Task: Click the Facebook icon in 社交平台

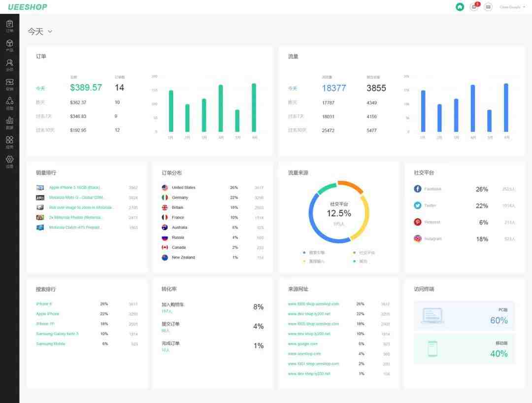Action: point(418,189)
